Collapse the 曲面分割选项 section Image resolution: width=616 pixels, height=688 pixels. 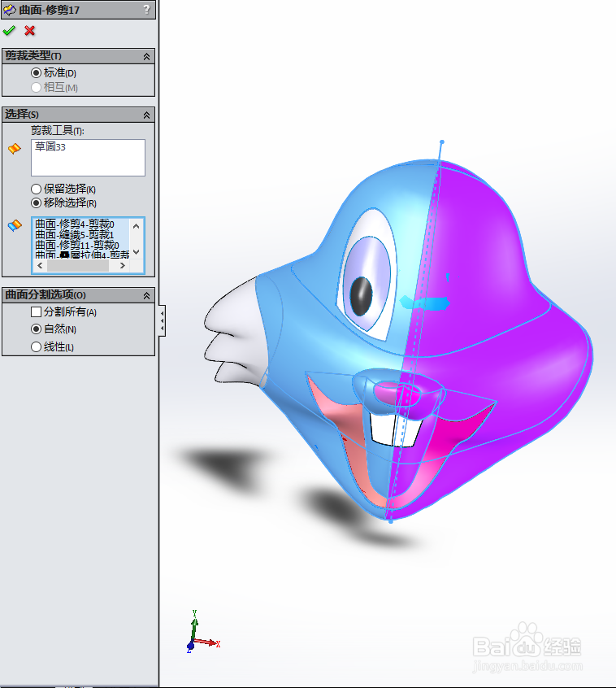(146, 295)
